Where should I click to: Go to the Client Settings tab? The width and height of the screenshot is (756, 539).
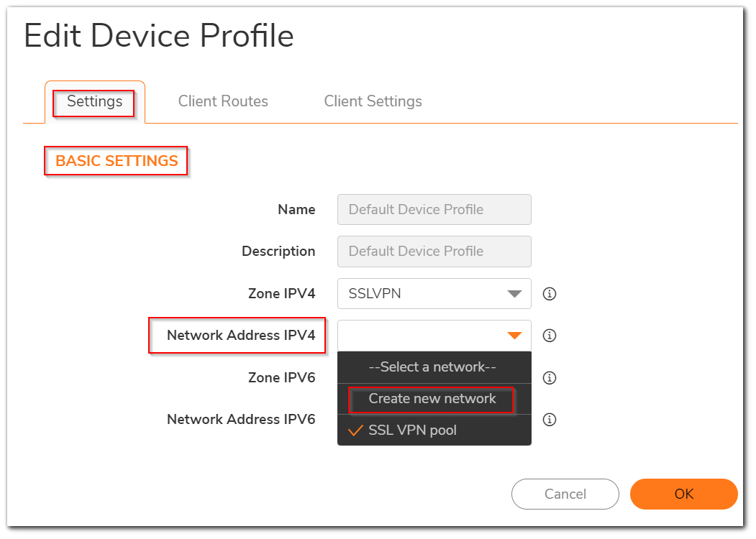[373, 102]
